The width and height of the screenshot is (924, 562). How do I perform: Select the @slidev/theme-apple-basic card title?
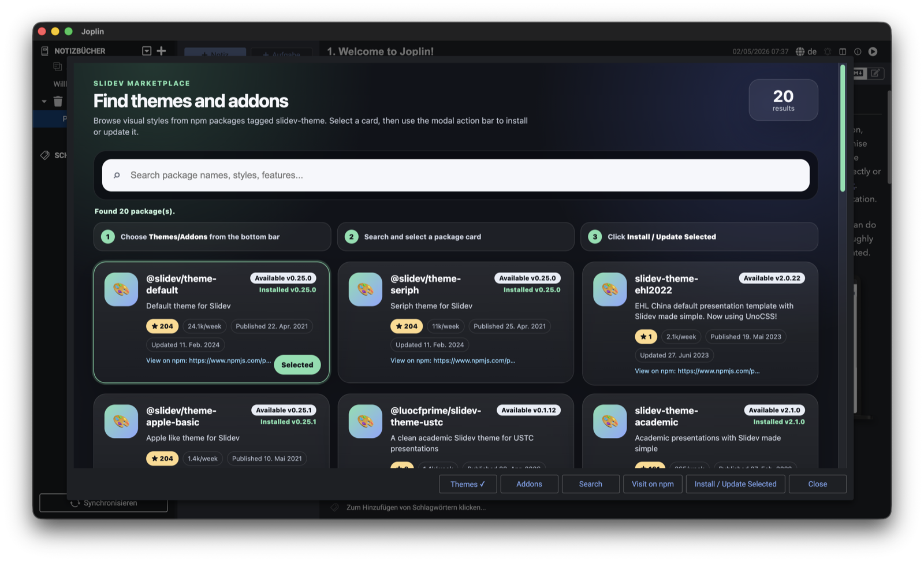(181, 416)
